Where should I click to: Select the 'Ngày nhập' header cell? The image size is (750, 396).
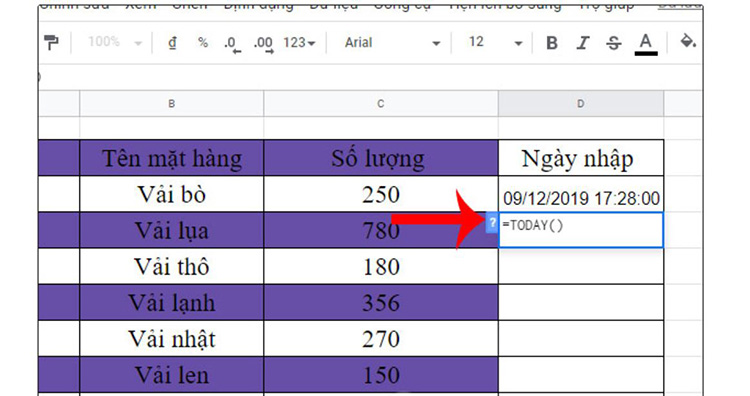tap(581, 158)
